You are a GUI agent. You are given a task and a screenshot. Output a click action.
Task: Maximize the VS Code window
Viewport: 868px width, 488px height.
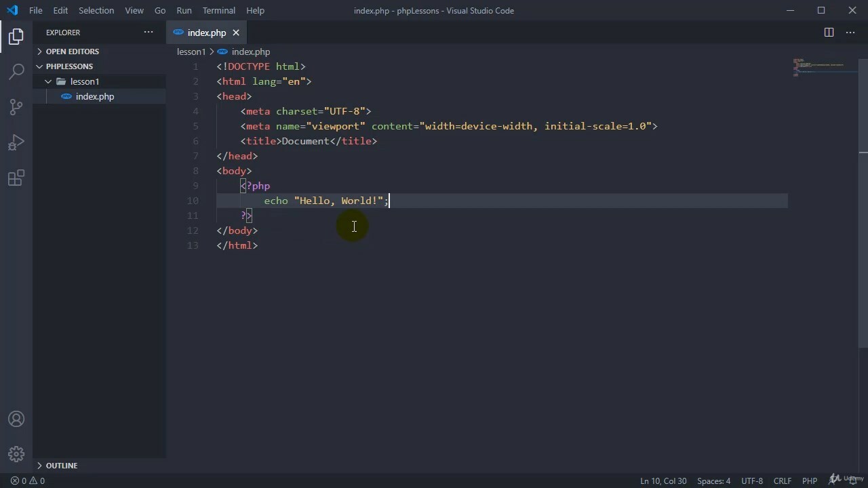pos(821,10)
